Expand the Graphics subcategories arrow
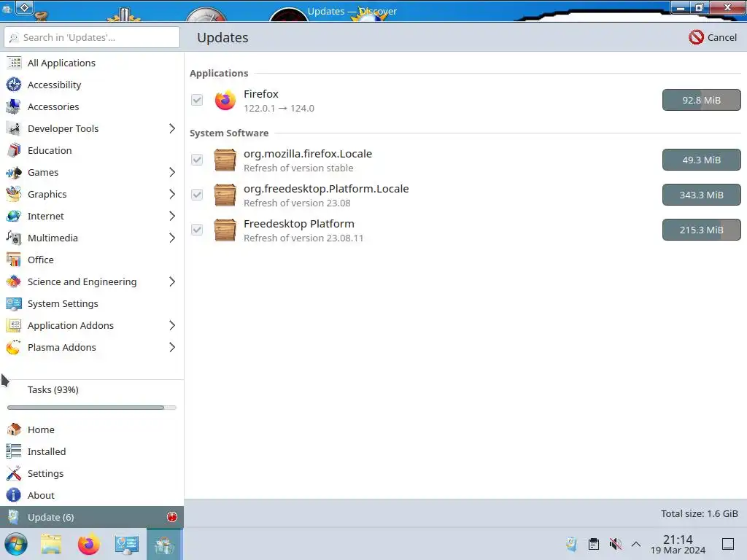This screenshot has width=747, height=560. [172, 194]
